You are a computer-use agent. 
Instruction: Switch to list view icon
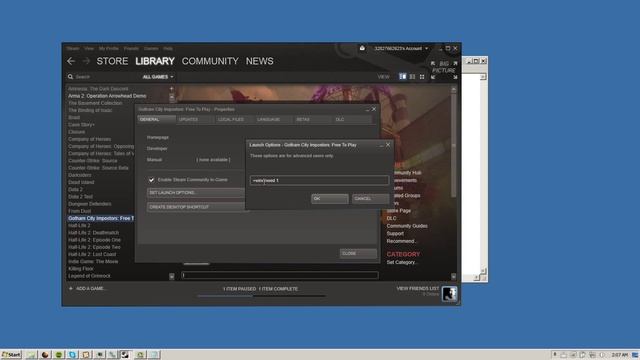point(412,77)
